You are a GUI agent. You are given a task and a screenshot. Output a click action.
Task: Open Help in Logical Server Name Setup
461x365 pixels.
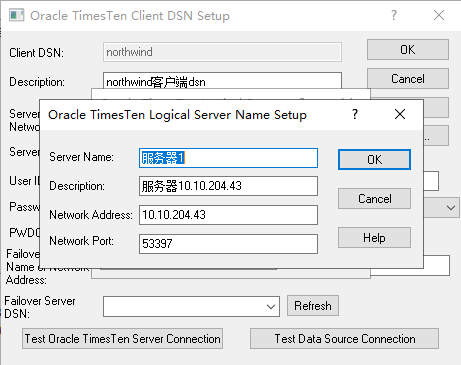coord(374,238)
